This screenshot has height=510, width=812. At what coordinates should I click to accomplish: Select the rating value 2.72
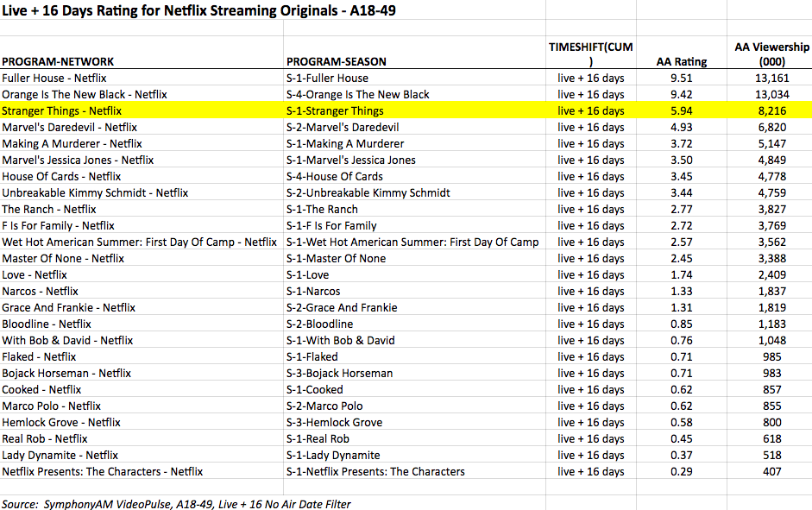click(682, 226)
